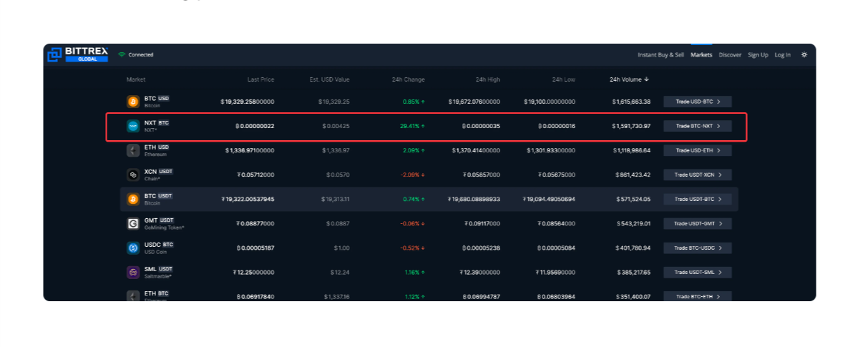Click the 0.08877000 last price for GMT

pos(255,224)
